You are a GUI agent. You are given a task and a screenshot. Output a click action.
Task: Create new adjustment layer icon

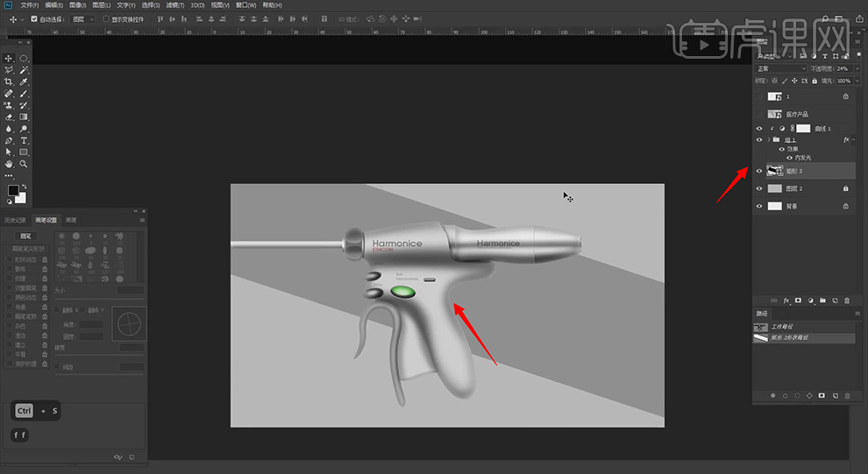810,301
